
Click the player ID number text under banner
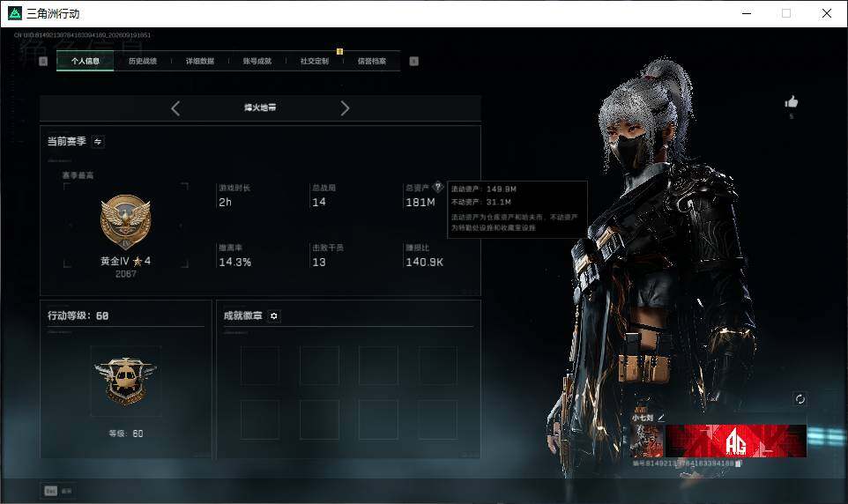[x=683, y=463]
